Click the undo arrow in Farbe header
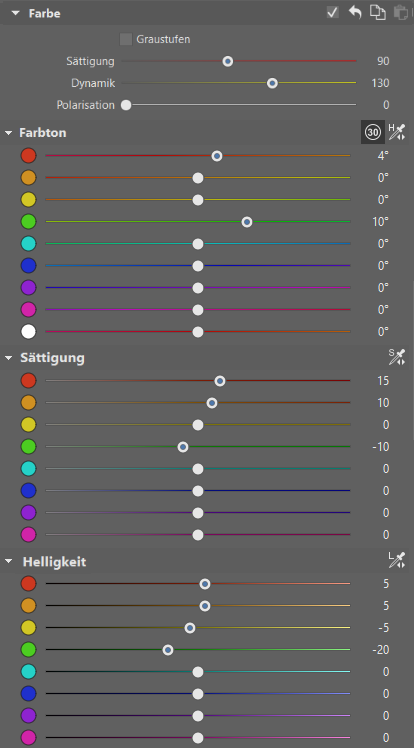 coord(355,13)
